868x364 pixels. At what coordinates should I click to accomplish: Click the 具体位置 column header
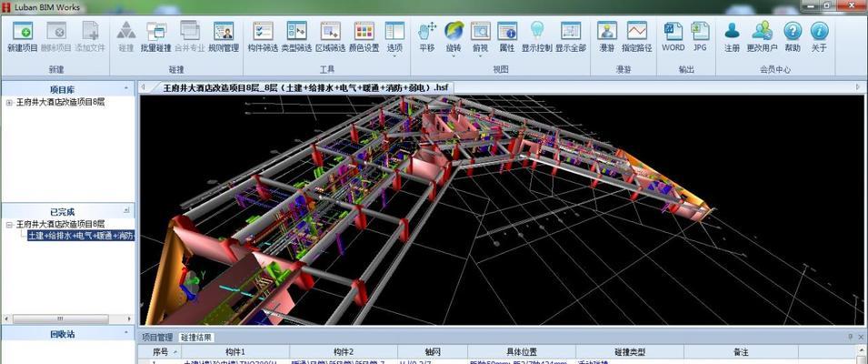coord(522,352)
